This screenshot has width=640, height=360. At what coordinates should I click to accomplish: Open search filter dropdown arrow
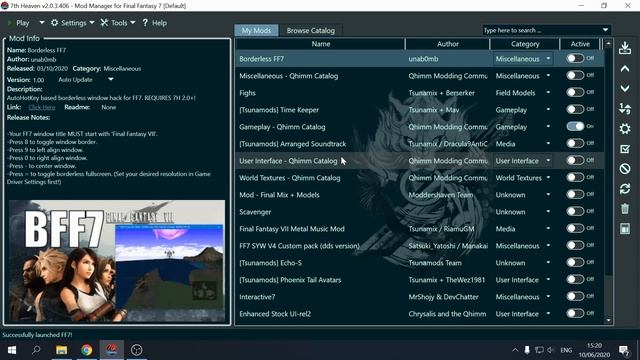605,30
